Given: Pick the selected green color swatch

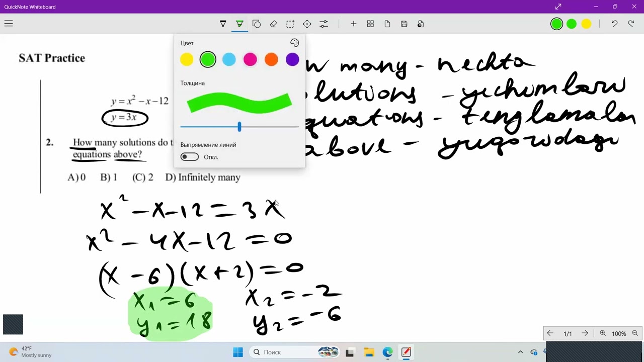Looking at the screenshot, I should tap(208, 59).
